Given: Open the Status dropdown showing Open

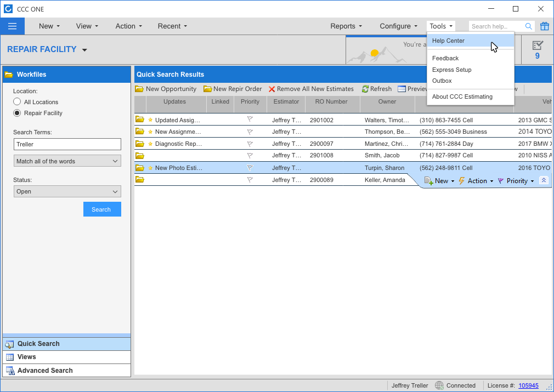Looking at the screenshot, I should [x=67, y=191].
